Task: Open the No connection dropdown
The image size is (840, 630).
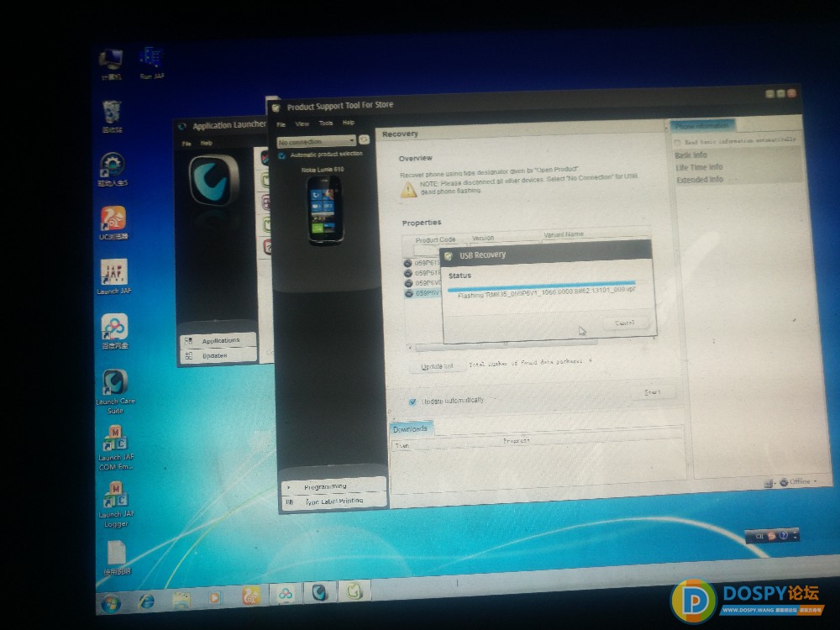Action: 316,141
